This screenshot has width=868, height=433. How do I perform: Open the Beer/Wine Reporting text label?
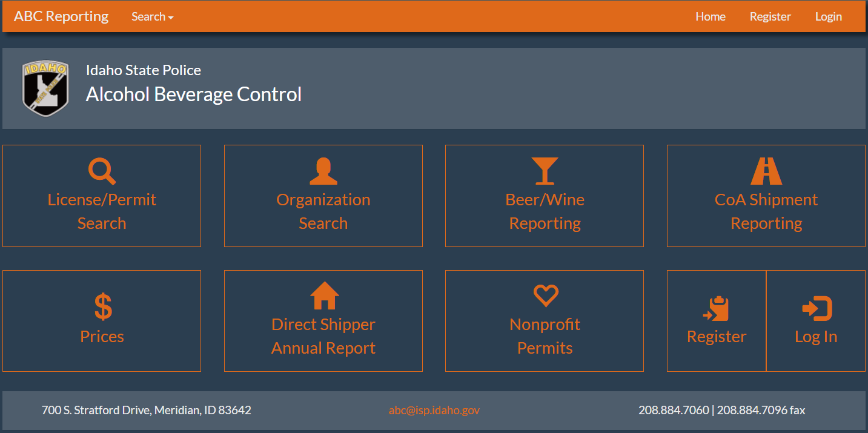coord(545,211)
